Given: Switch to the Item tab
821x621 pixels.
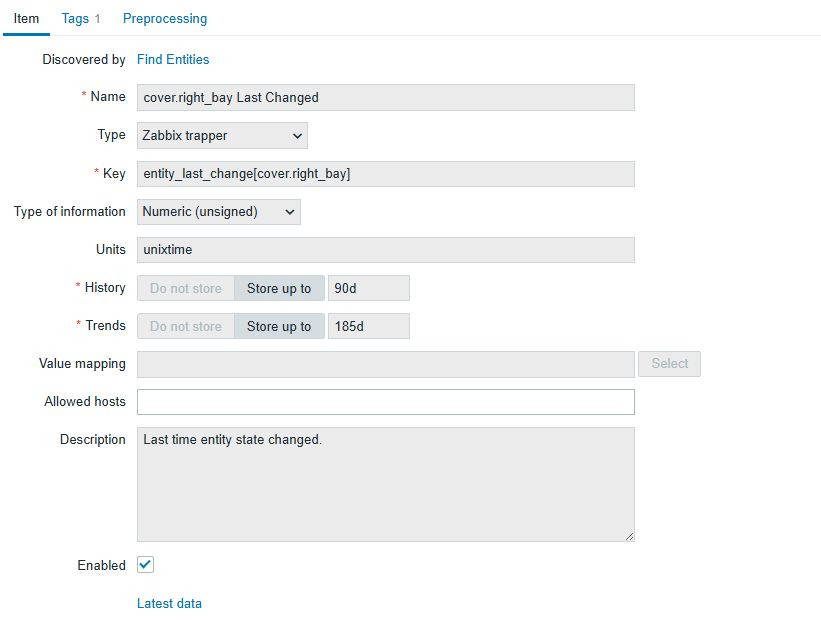Looking at the screenshot, I should (x=26, y=18).
